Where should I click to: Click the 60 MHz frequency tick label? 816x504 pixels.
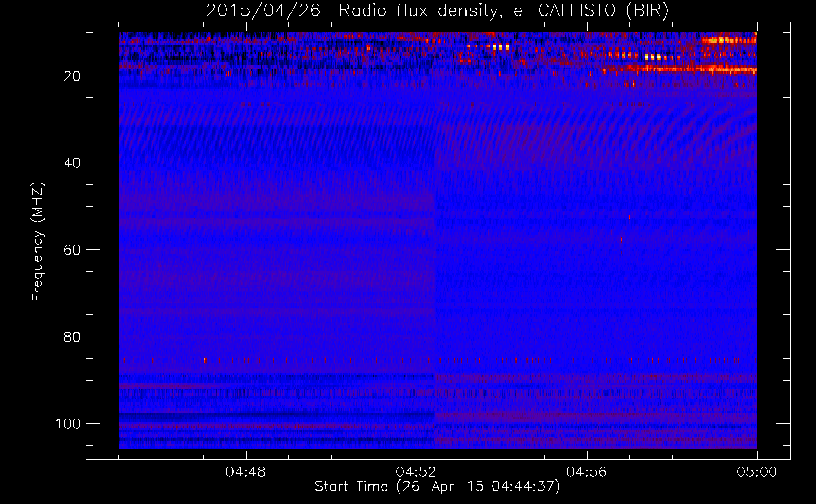pos(73,250)
